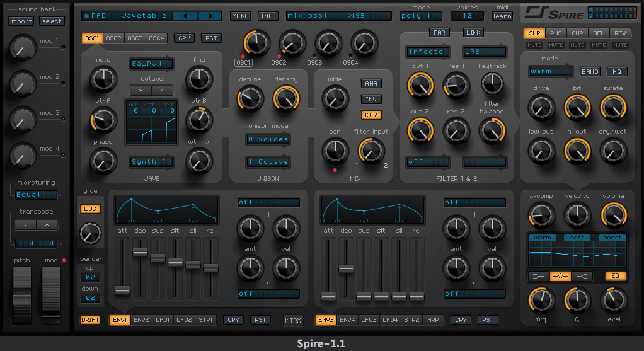The width and height of the screenshot is (644, 351).
Task: Switch to the OSC2 tab
Action: click(113, 38)
